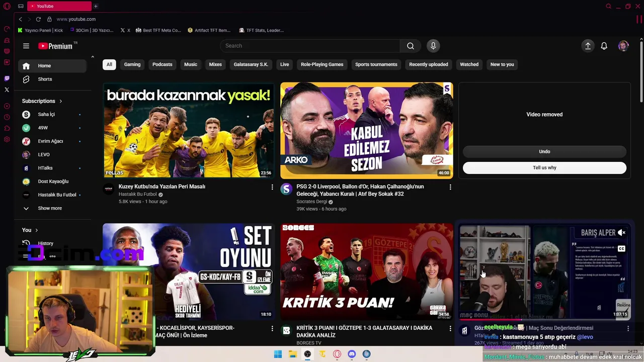Click the search magnifier button

tap(411, 46)
